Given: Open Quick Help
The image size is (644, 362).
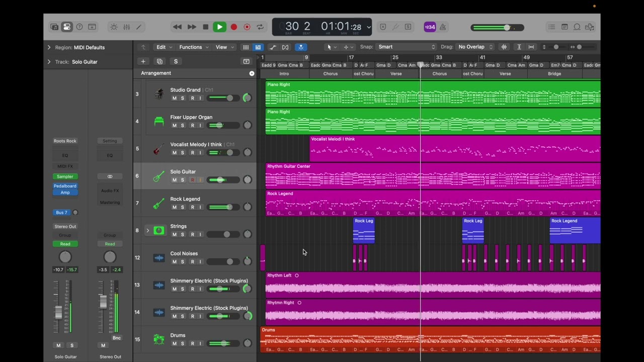Looking at the screenshot, I should [x=79, y=27].
